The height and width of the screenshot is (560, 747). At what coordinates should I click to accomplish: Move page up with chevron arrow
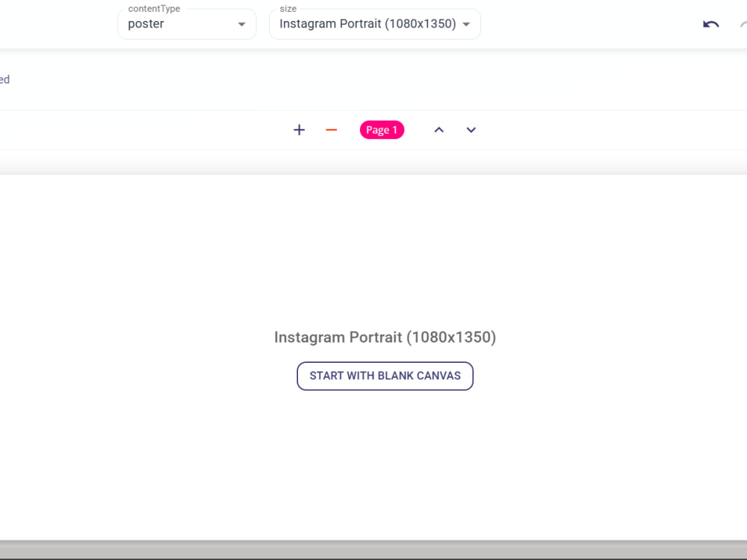click(438, 130)
